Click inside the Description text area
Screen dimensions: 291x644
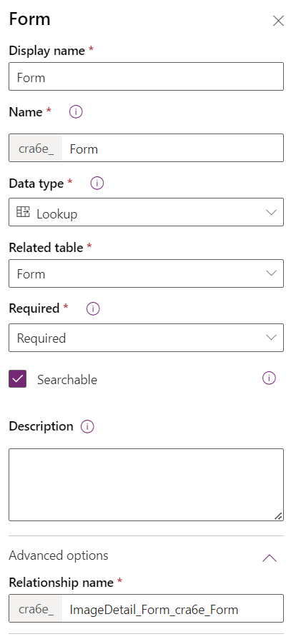(146, 485)
